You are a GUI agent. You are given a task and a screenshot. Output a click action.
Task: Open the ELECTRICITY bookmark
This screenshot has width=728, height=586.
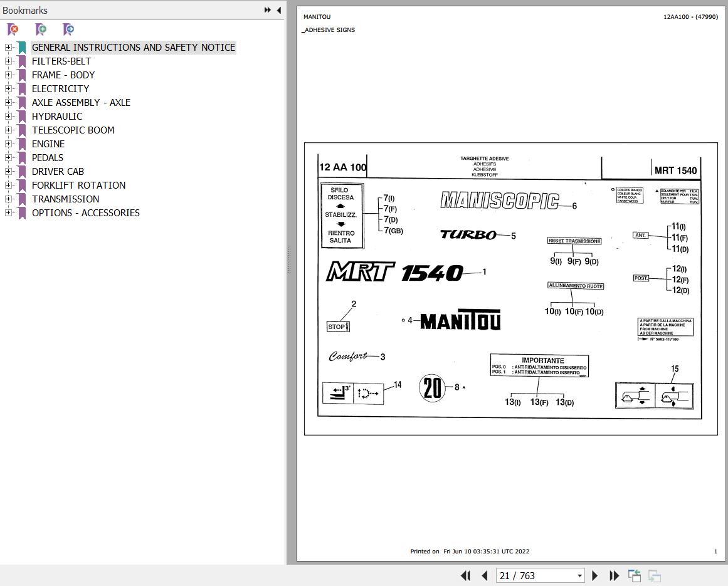point(60,88)
